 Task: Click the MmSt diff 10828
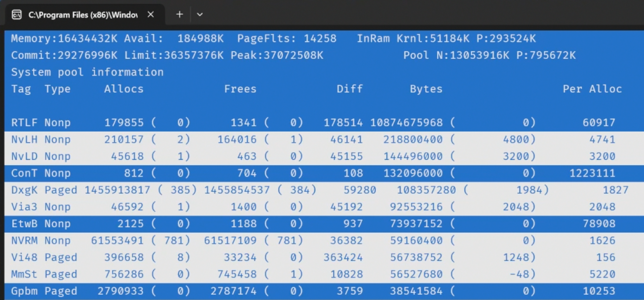[x=346, y=274]
